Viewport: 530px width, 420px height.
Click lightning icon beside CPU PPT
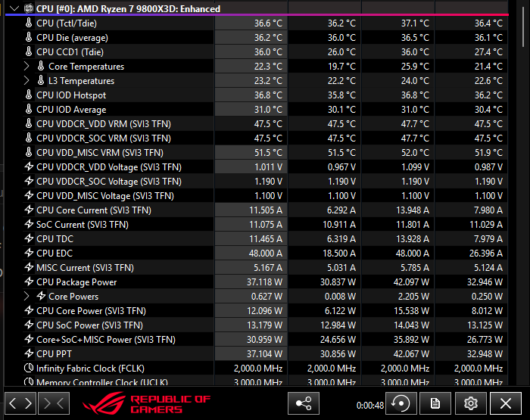tap(29, 353)
